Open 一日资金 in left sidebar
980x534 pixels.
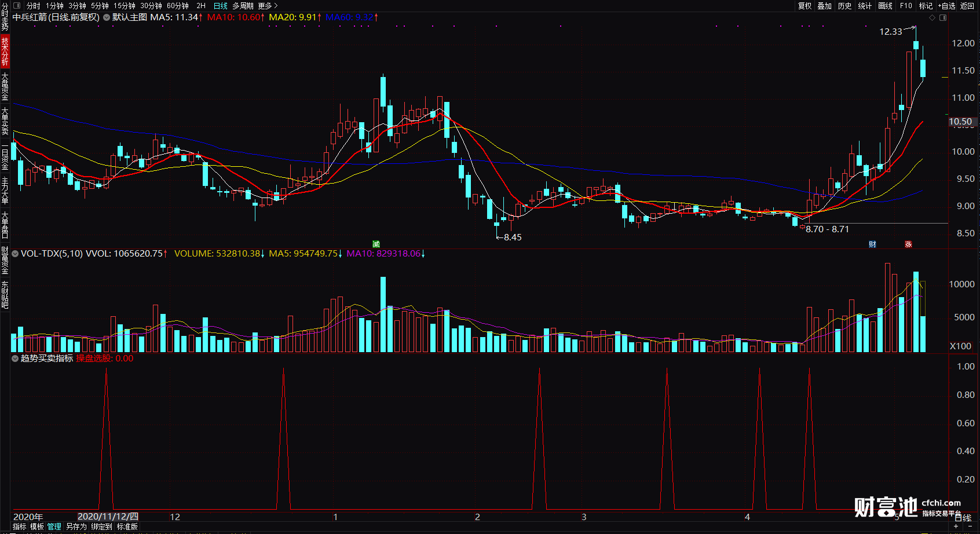(x=5, y=156)
